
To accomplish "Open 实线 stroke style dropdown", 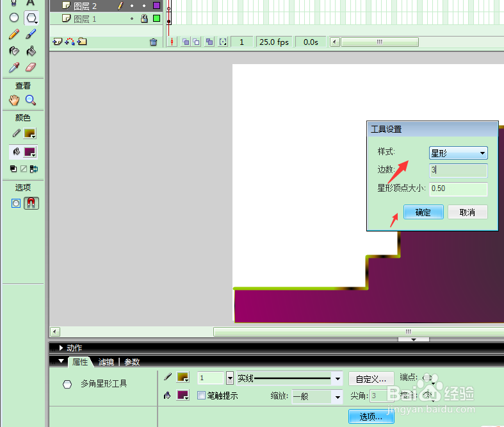I will (x=289, y=378).
